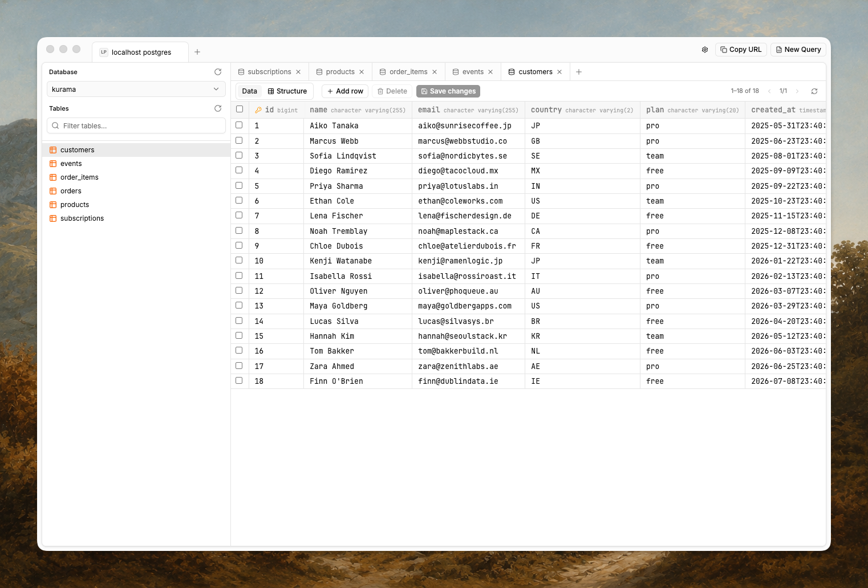This screenshot has height=588, width=868.
Task: Go to previous page arrow
Action: 769,91
